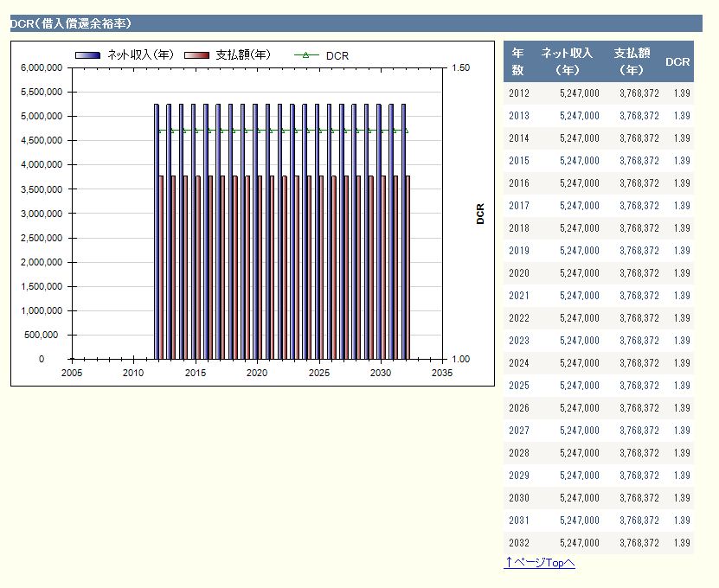Click the red 支払額(年) legend swatch

(196, 55)
